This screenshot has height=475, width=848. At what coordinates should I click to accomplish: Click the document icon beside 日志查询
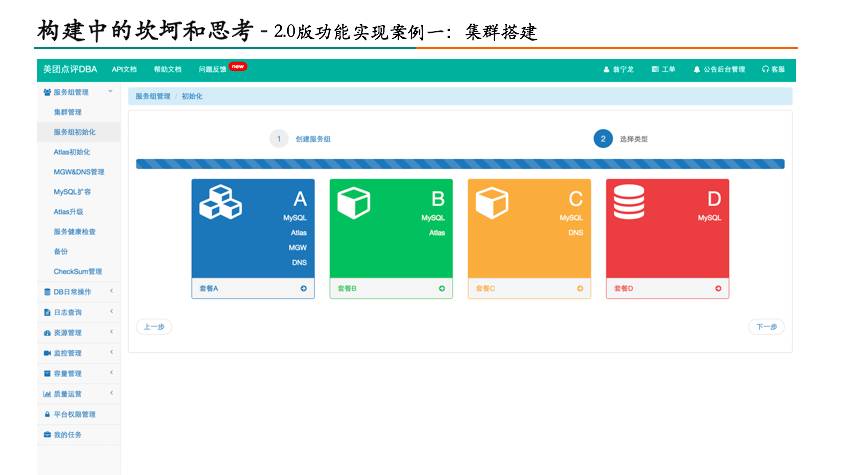(x=47, y=312)
